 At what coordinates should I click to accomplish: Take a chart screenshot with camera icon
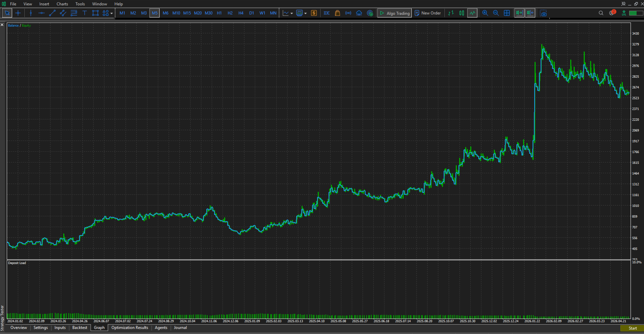[x=543, y=13]
